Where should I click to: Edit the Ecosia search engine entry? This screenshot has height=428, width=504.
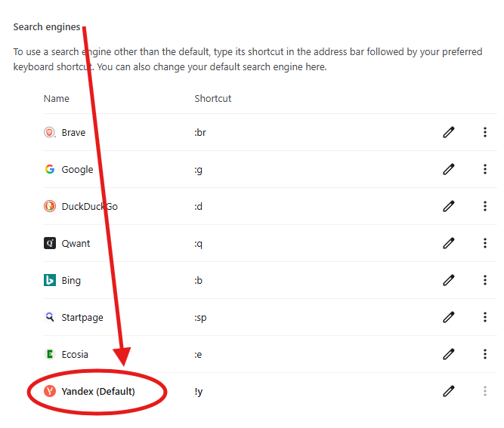tap(449, 354)
